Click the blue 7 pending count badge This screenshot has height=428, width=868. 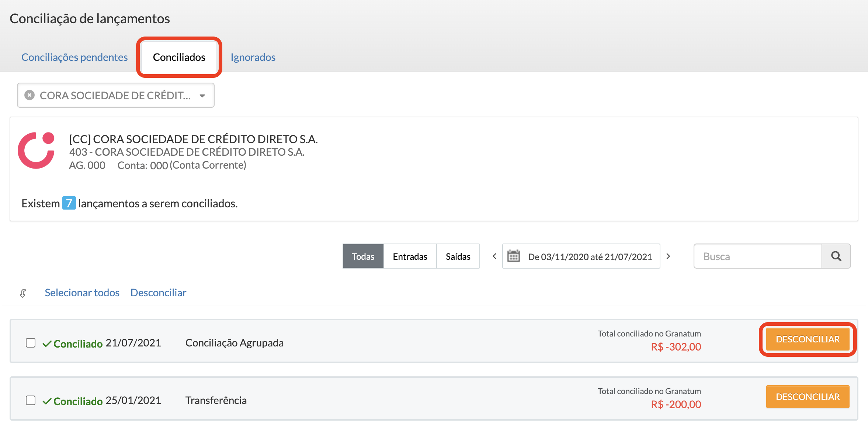click(69, 203)
